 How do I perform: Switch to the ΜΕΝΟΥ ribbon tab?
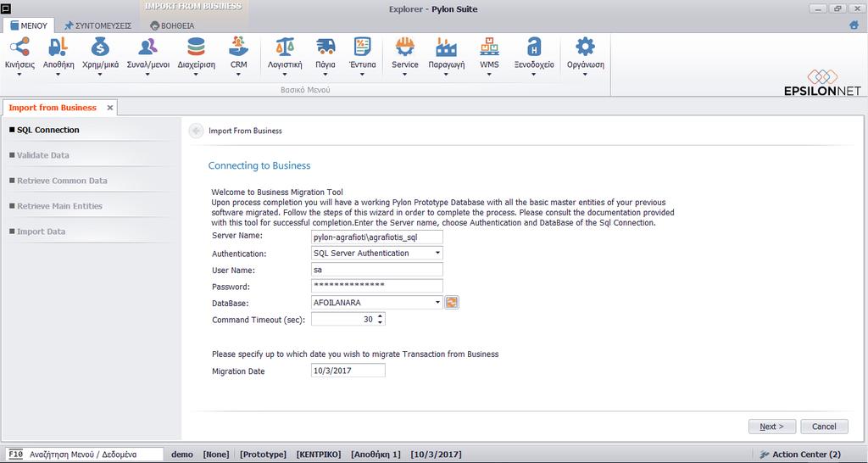point(29,25)
